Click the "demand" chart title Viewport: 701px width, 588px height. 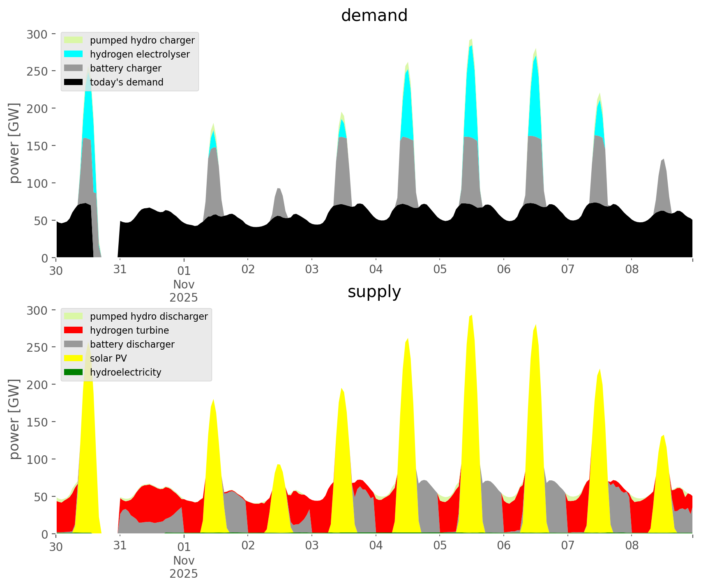pos(374,16)
